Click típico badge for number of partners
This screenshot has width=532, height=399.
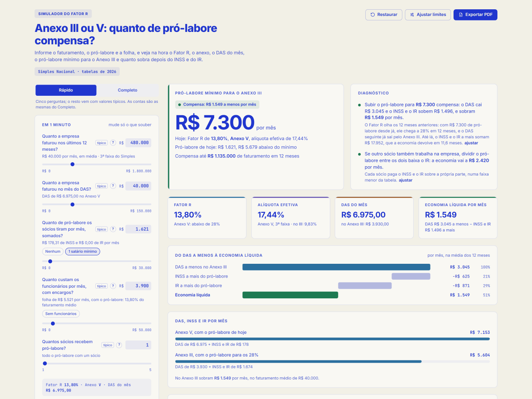pos(108,345)
